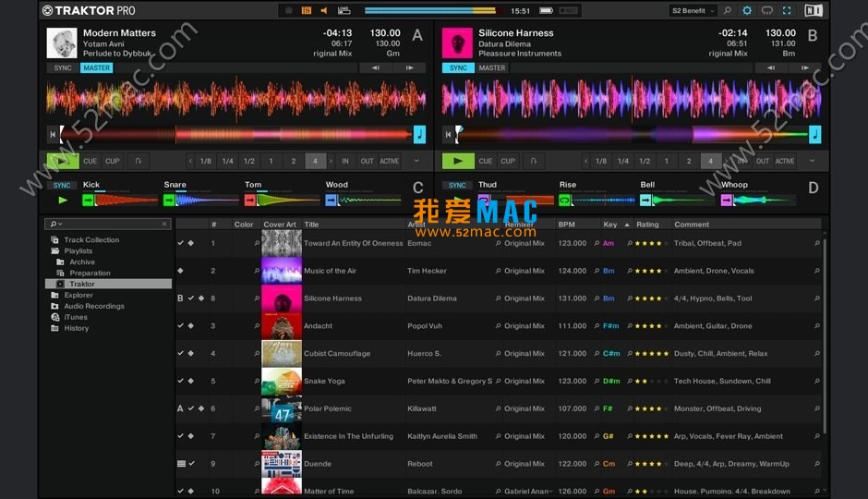Trigger the Wood sample slot
868x499 pixels.
331,201
